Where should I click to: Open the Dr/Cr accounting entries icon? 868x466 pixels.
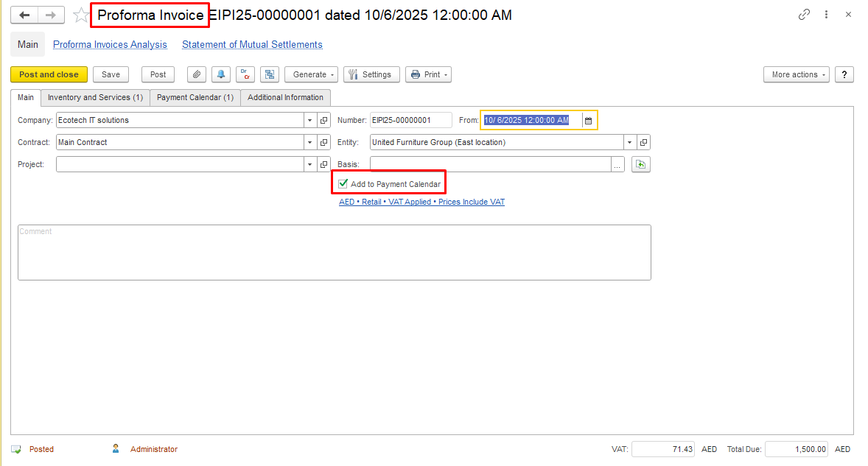point(245,74)
